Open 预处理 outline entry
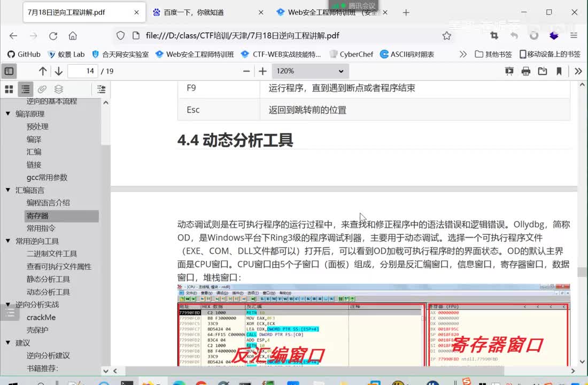Screen dimensions: 588x385 [x=37, y=126]
